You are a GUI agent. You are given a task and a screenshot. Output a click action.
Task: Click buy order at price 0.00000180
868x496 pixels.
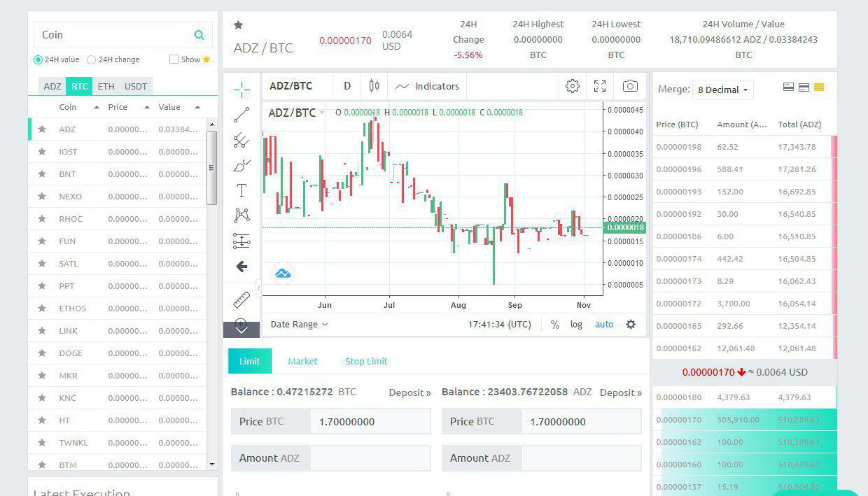click(x=745, y=397)
